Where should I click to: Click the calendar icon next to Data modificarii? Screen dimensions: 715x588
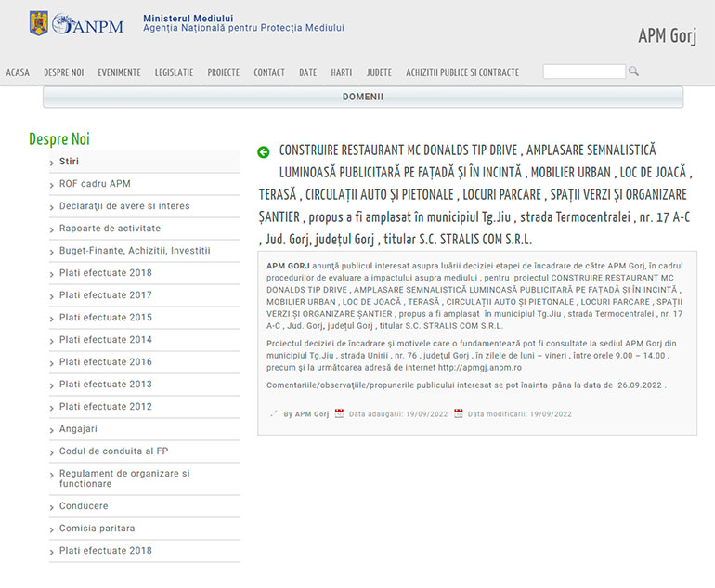459,413
